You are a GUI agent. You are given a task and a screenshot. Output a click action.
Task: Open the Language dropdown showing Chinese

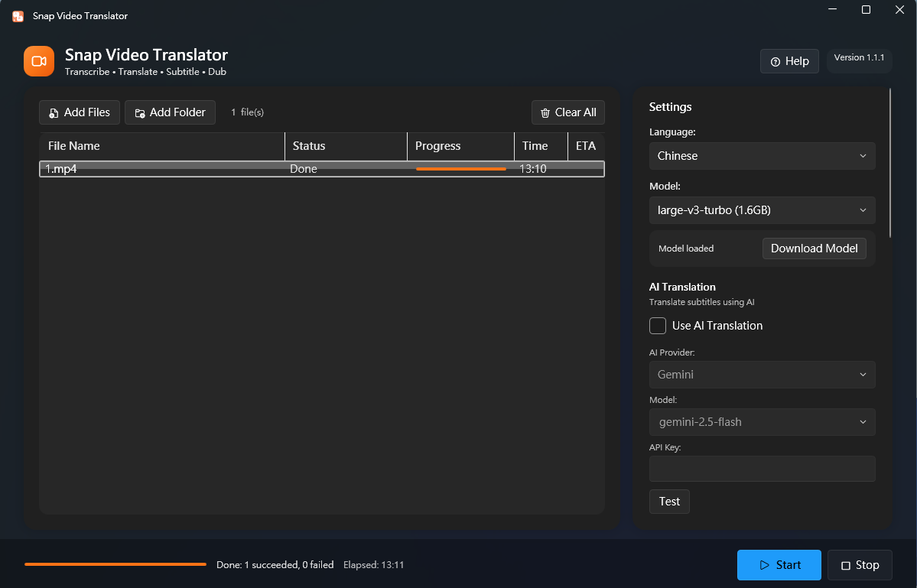(x=762, y=156)
